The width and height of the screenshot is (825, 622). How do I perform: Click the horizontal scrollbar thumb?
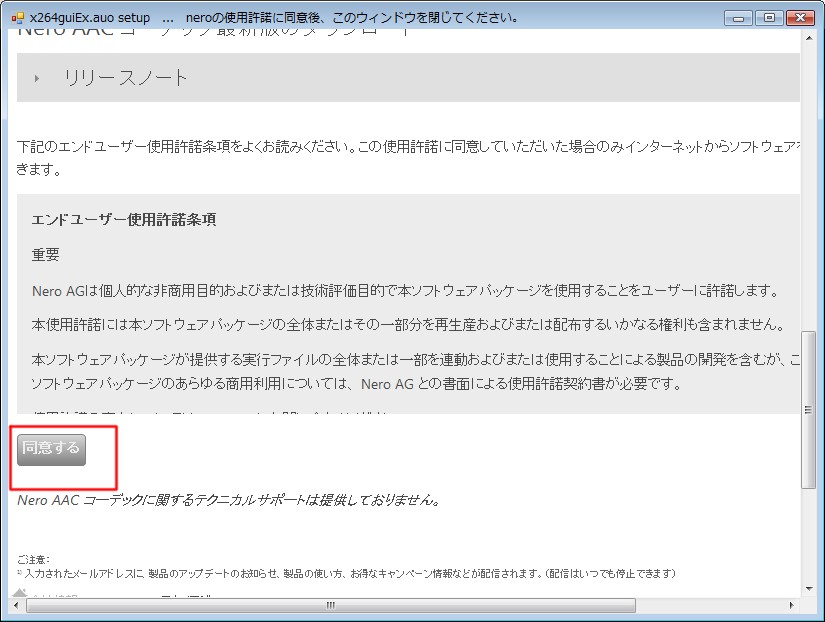330,605
